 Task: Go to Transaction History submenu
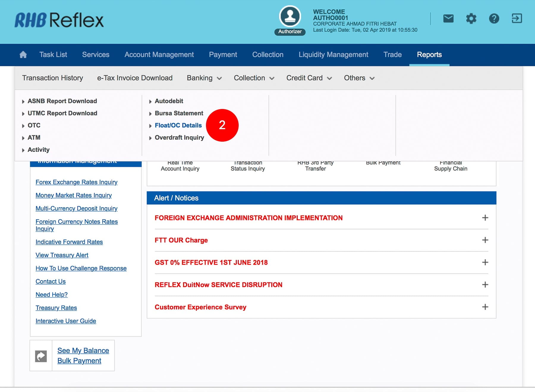pos(53,78)
